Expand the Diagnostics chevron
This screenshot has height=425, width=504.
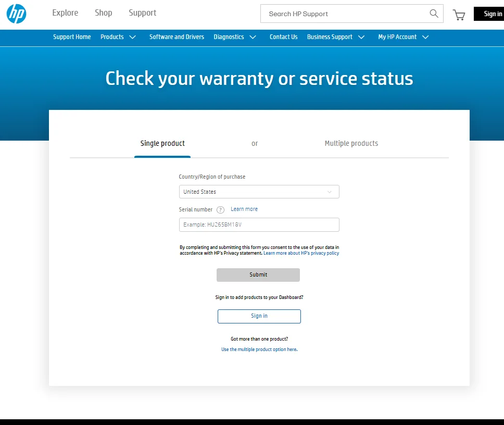pos(253,37)
